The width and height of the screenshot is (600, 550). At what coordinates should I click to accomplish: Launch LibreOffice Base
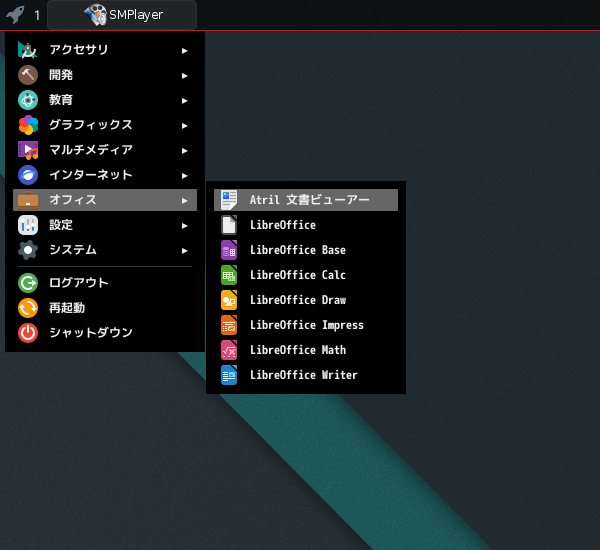coord(306,250)
